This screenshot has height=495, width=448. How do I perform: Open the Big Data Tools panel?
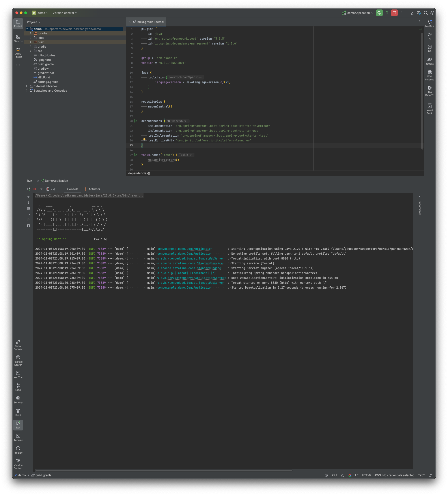pyautogui.click(x=429, y=91)
